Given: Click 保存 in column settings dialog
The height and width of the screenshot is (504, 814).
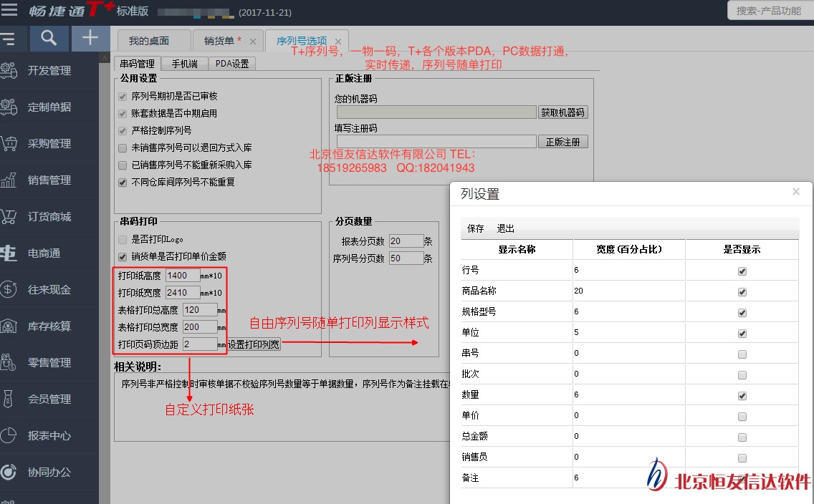Looking at the screenshot, I should [476, 228].
